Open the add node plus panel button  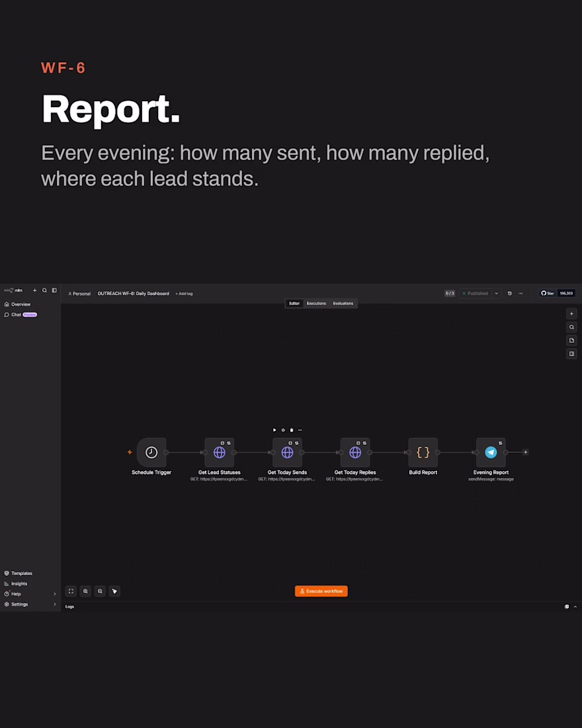click(572, 314)
